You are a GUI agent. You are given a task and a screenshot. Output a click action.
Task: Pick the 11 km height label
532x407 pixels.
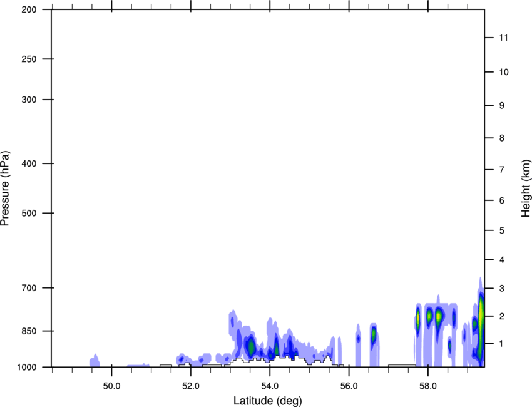pyautogui.click(x=503, y=38)
